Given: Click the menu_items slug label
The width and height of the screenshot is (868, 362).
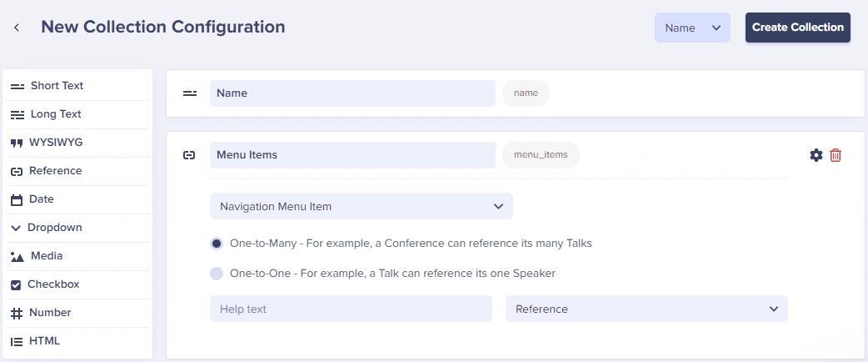Looking at the screenshot, I should [x=541, y=155].
